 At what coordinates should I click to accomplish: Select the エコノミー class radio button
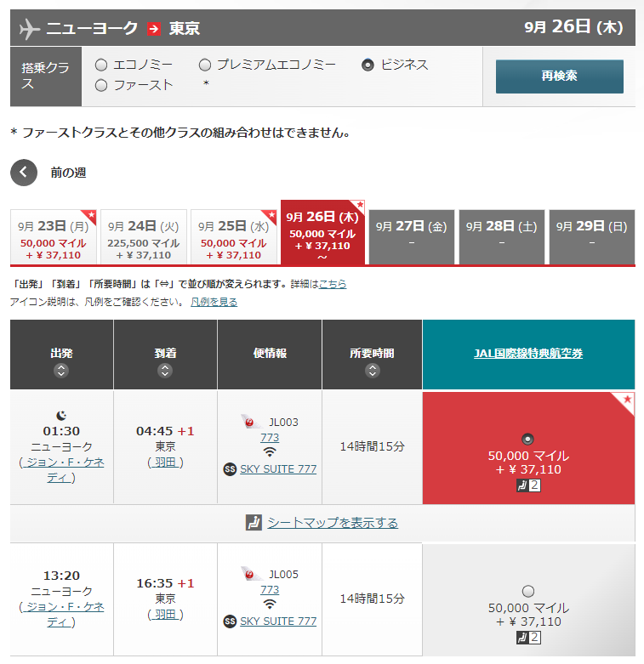(x=101, y=65)
